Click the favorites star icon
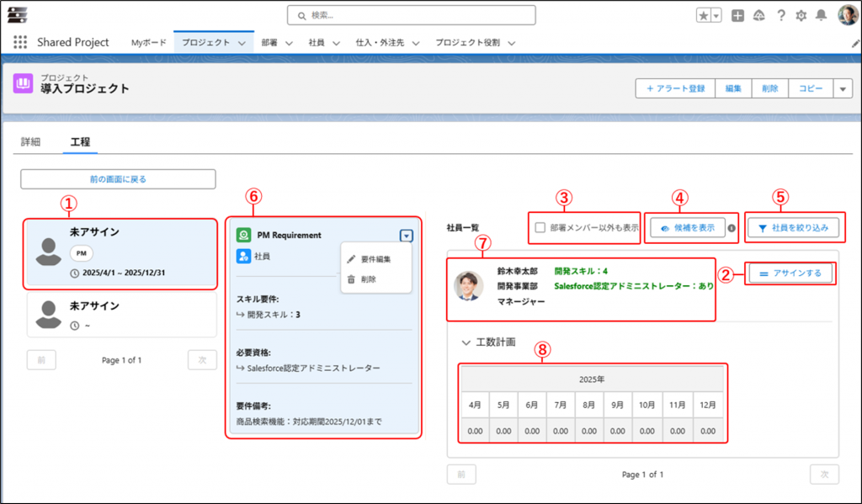The height and width of the screenshot is (504, 862). click(x=704, y=16)
